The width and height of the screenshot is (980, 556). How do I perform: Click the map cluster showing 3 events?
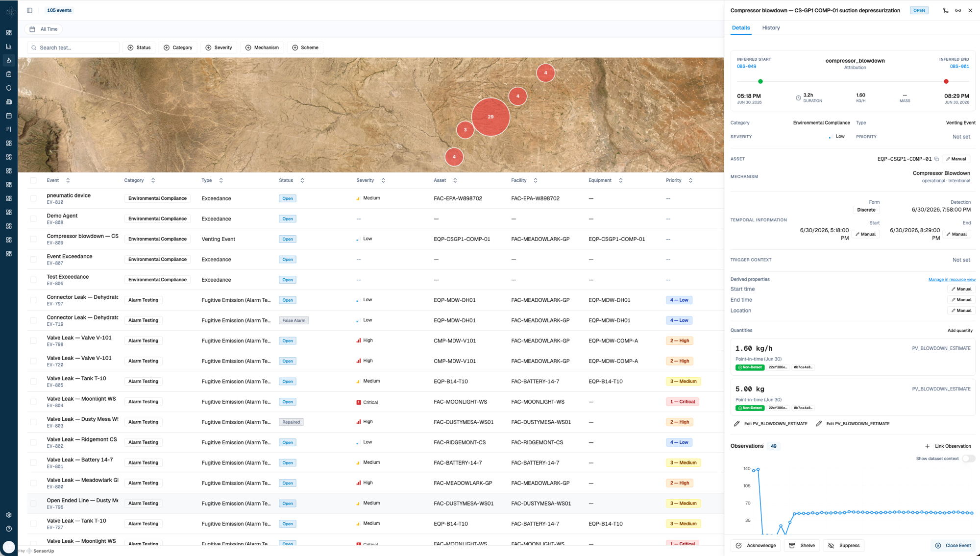pyautogui.click(x=465, y=130)
